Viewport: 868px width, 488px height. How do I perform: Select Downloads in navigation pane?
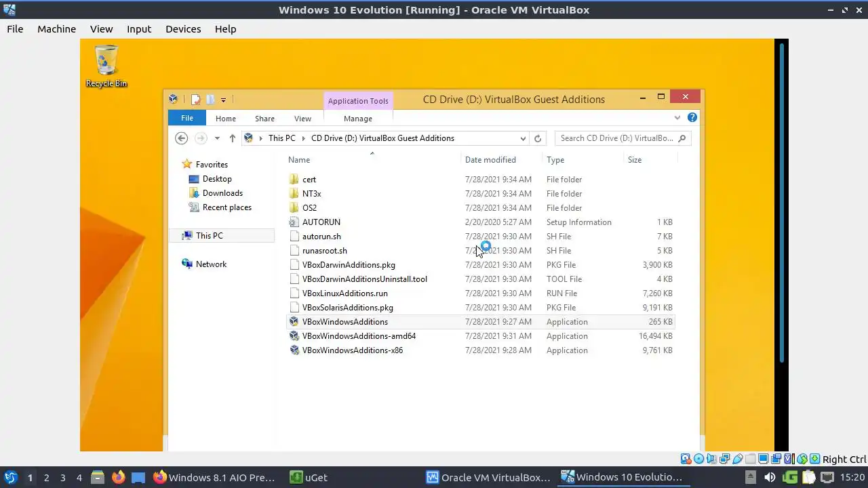(x=222, y=193)
